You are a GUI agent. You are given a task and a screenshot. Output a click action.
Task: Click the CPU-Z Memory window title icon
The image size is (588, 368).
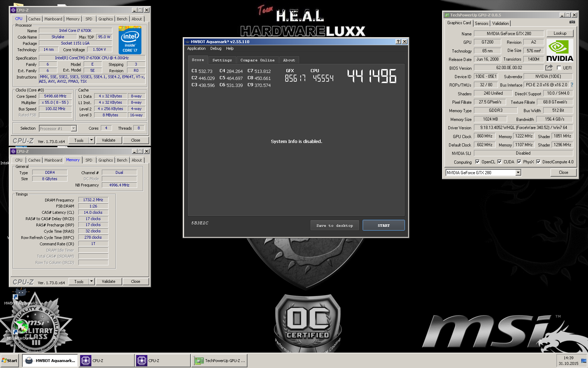pyautogui.click(x=13, y=151)
